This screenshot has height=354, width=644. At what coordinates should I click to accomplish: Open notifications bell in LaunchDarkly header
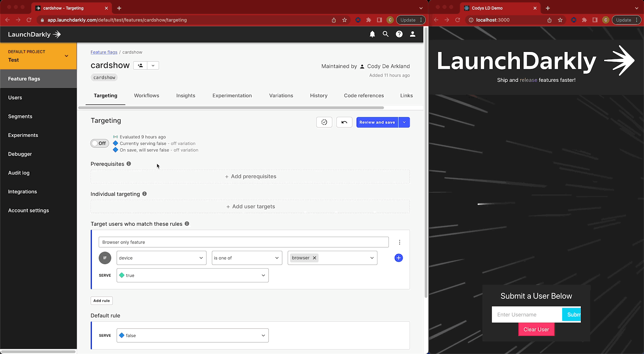[372, 34]
